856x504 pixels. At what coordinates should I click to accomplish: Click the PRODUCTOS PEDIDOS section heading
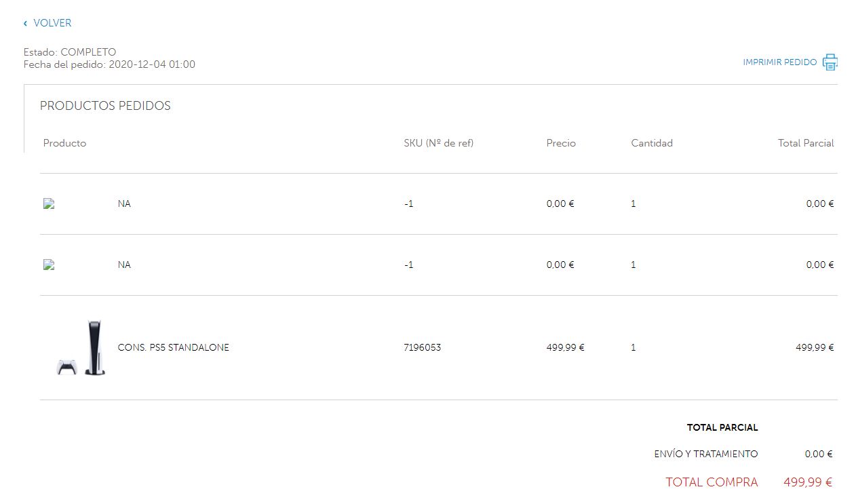pyautogui.click(x=105, y=106)
